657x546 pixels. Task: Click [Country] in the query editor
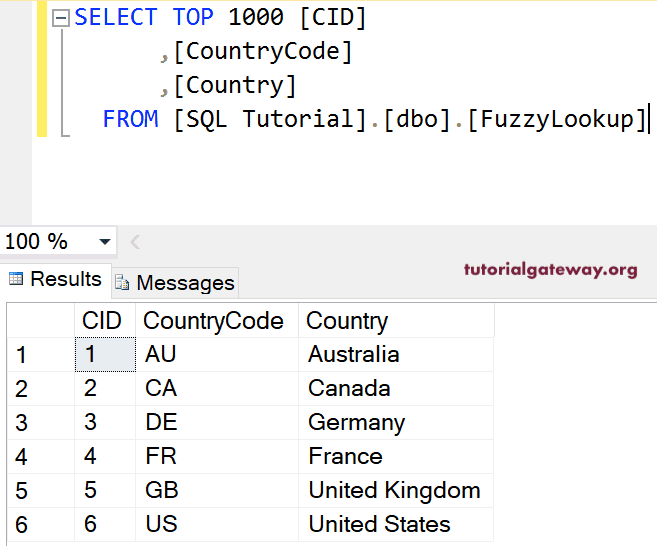[235, 86]
